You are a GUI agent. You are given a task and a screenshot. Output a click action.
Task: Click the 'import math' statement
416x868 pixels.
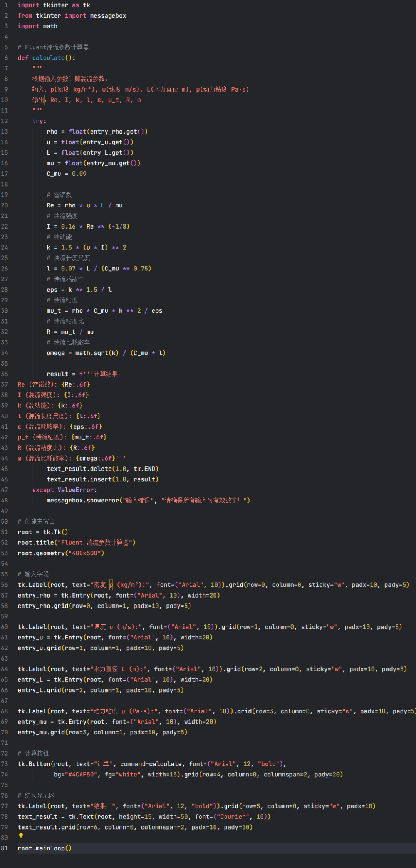coord(38,26)
